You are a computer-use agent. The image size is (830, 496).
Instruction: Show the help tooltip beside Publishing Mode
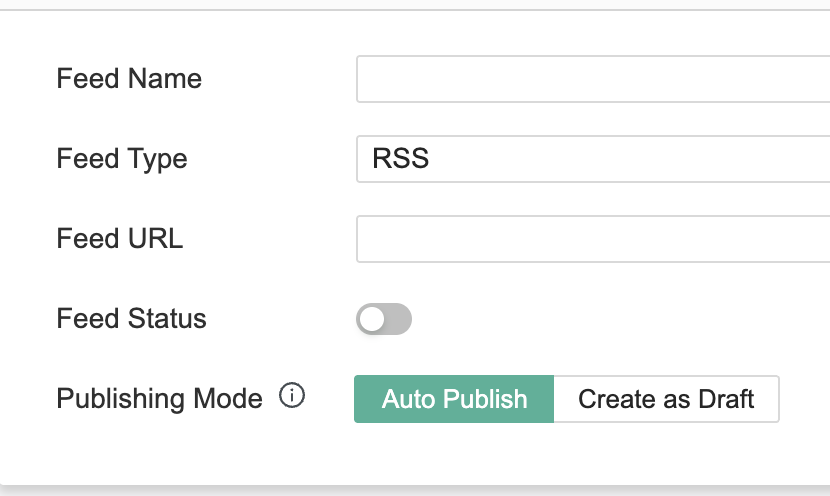[x=291, y=397]
